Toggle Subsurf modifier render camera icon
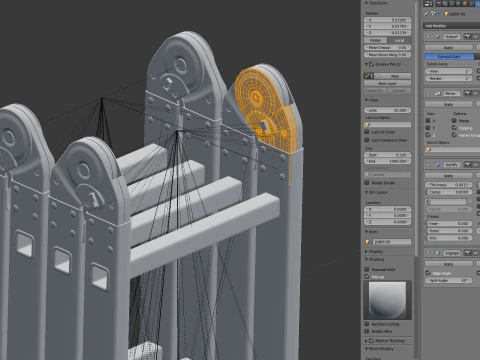 [467, 36]
